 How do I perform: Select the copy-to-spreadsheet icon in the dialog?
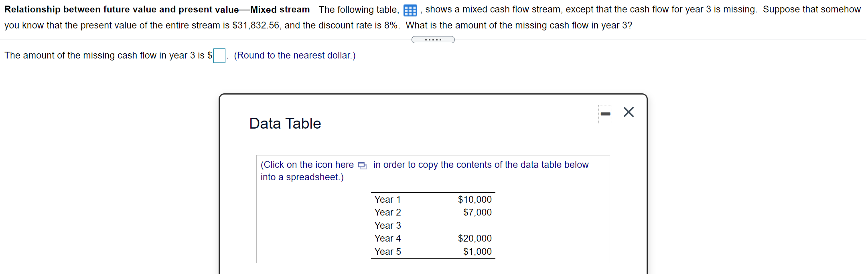click(x=361, y=165)
